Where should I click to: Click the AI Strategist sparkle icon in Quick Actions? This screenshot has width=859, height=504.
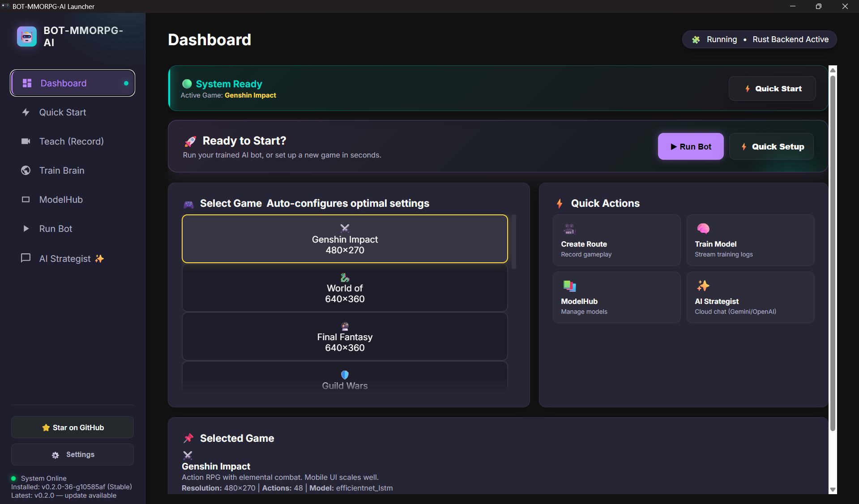tap(703, 286)
